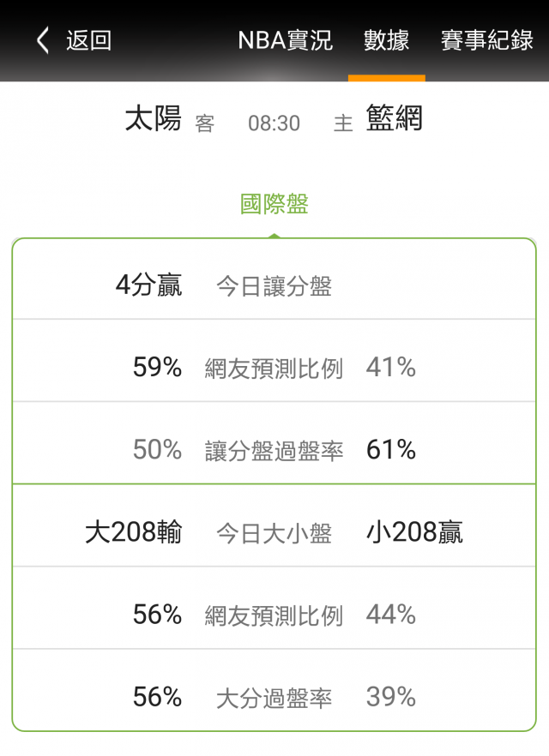Tap the 籃網 home team name
This screenshot has width=549, height=756.
point(394,119)
